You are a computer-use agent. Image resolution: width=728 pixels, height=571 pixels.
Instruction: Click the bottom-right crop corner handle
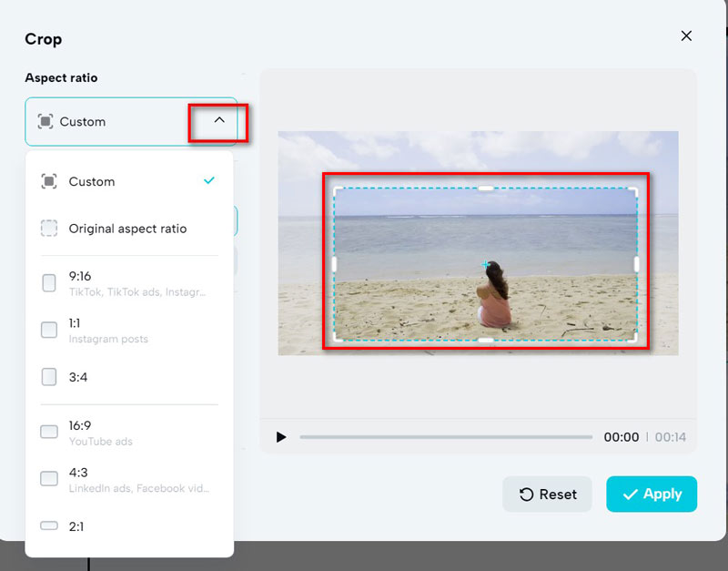point(633,338)
